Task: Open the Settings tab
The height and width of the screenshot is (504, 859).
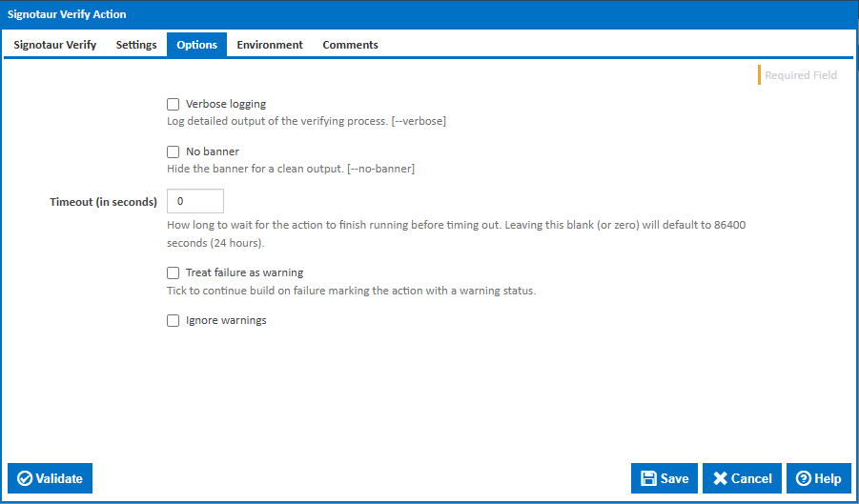Action: click(136, 45)
